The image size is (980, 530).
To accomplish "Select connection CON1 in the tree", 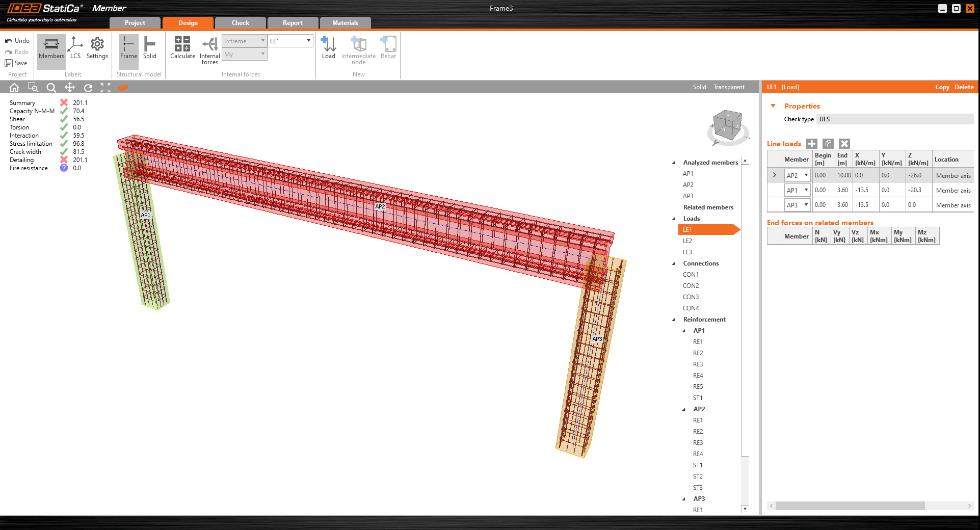I will click(691, 275).
